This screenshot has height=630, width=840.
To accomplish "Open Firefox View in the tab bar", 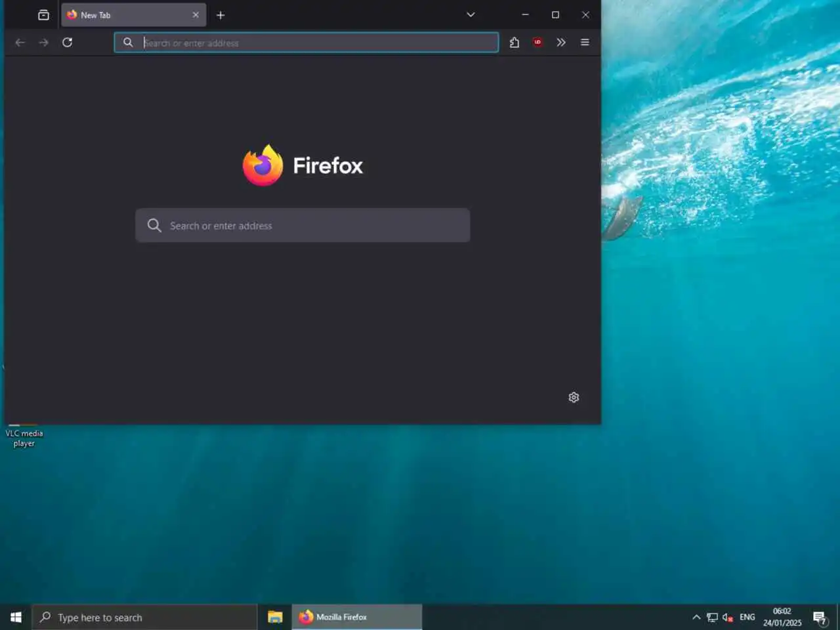I will coord(43,15).
